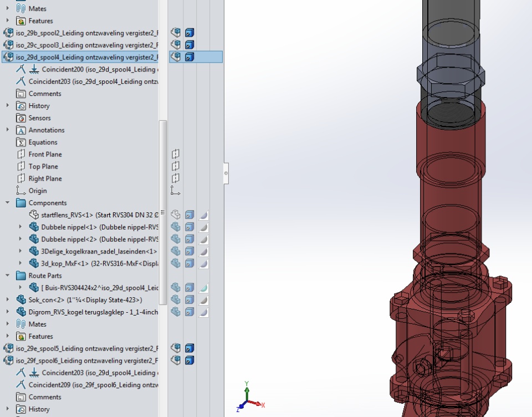The height and width of the screenshot is (417, 532).
Task: Expand Digrom_RVS_kogel terugslagklep component
Action: point(7,312)
